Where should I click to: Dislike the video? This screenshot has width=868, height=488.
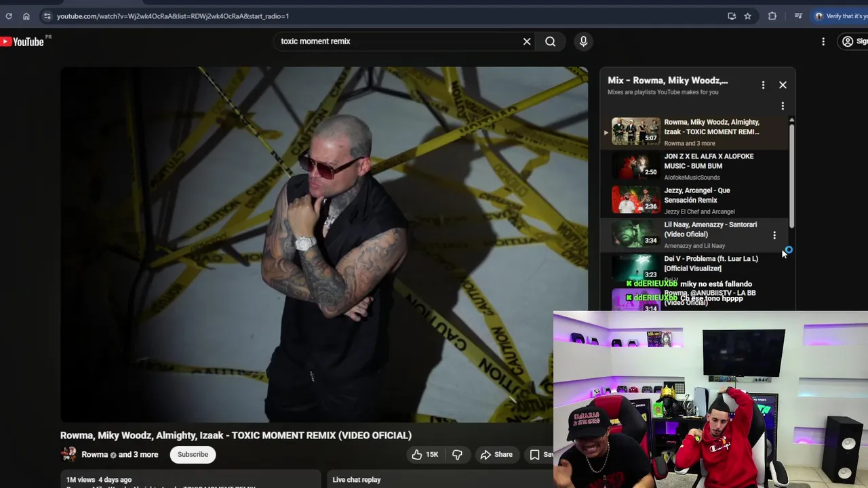458,455
